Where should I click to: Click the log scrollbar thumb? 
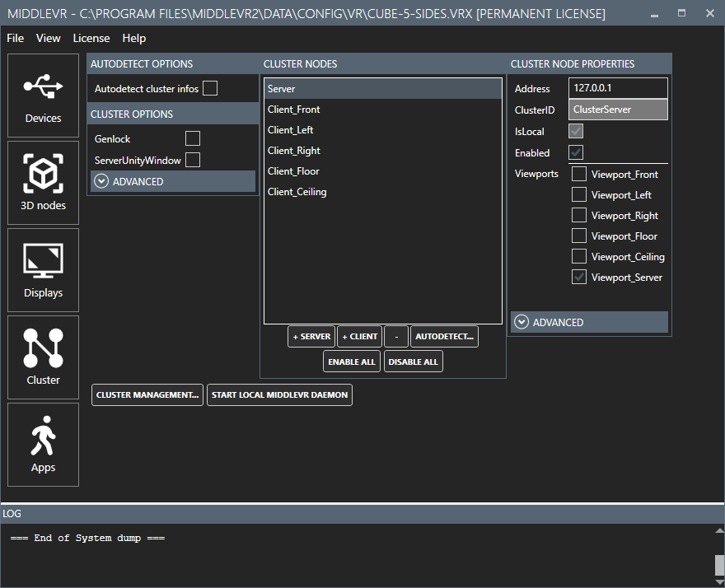click(719, 565)
